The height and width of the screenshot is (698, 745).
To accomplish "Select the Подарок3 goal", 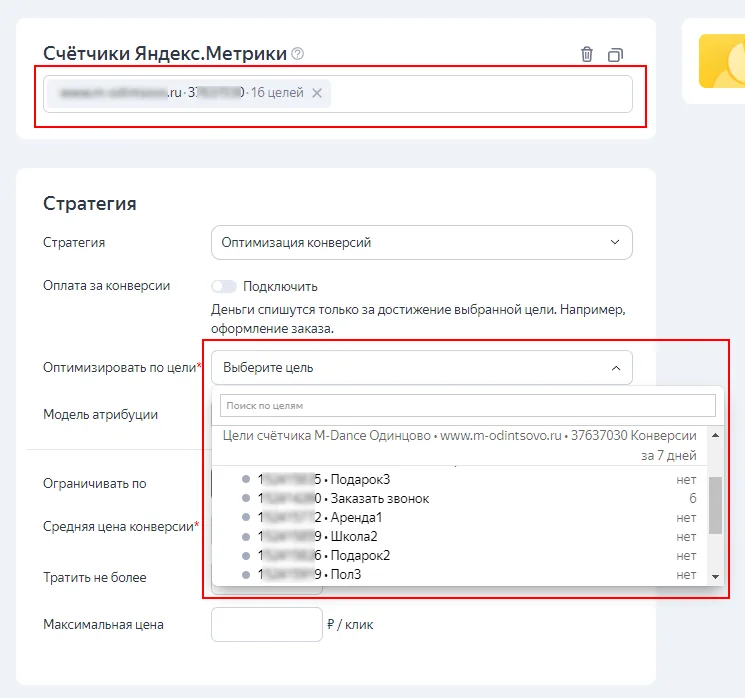I will pyautogui.click(x=459, y=479).
